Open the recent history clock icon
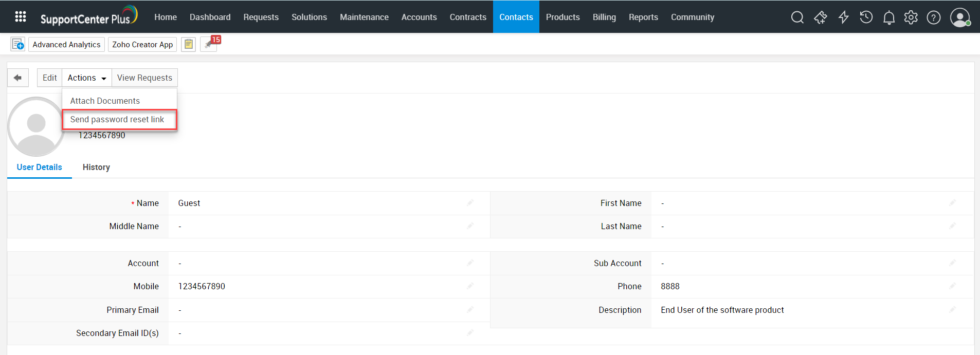980x355 pixels. 866,17
